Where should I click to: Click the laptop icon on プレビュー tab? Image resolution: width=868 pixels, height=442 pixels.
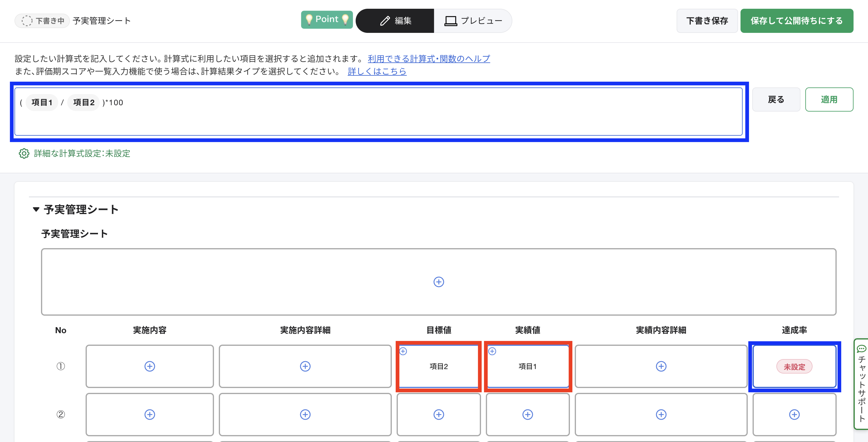tap(451, 21)
